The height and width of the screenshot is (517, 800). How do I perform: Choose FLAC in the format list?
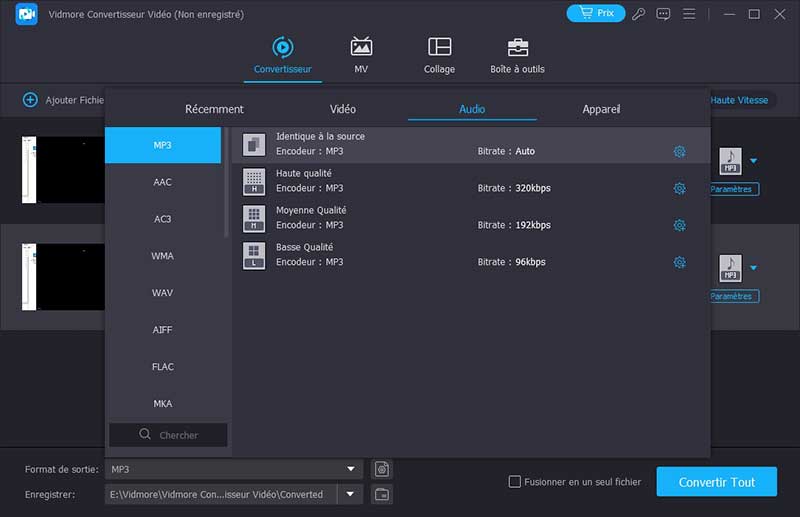click(x=163, y=366)
